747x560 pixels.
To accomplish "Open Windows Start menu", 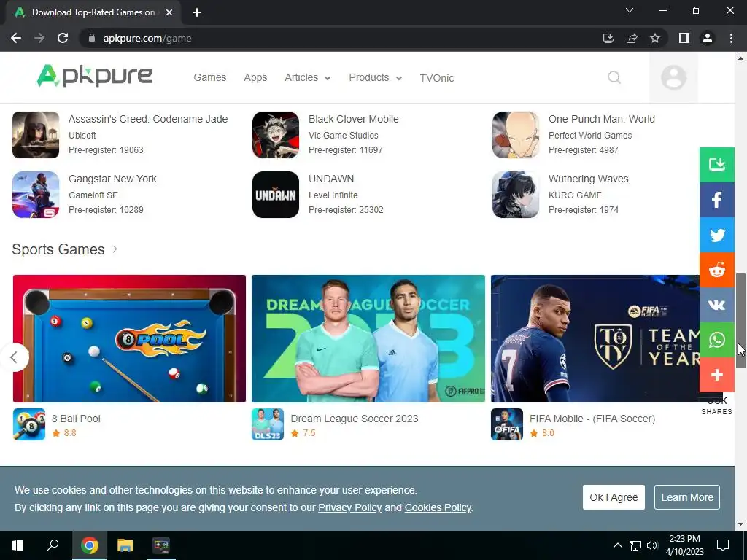I will [x=18, y=545].
